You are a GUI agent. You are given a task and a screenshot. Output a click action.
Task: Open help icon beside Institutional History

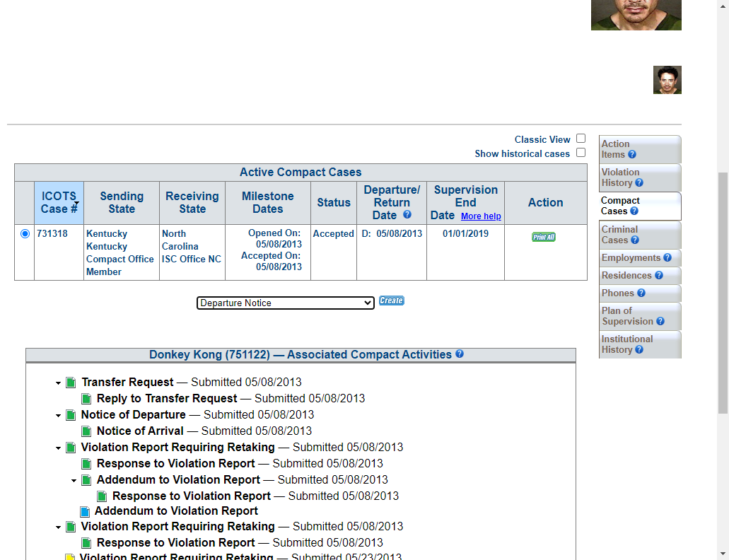coord(639,349)
